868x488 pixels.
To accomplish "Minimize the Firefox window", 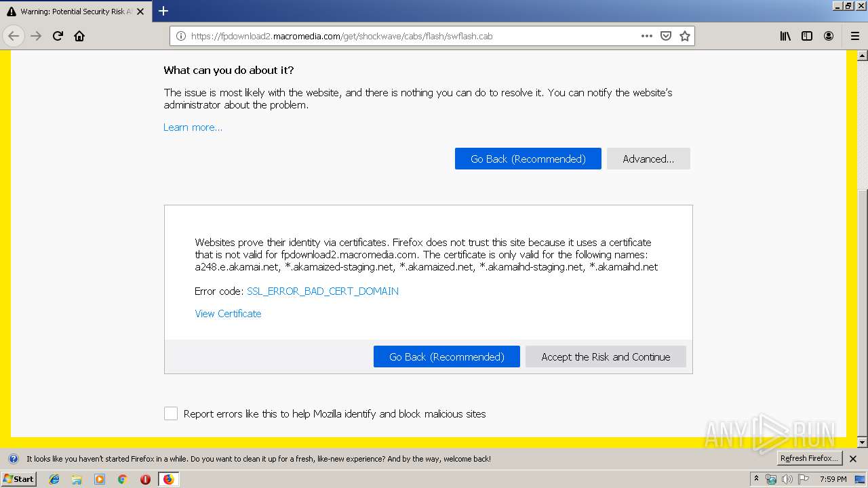I will 837,5.
